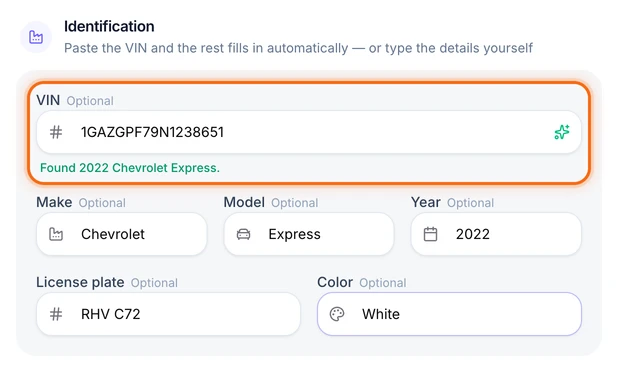This screenshot has width=618, height=372.
Task: Click the Year field label
Action: pos(426,202)
